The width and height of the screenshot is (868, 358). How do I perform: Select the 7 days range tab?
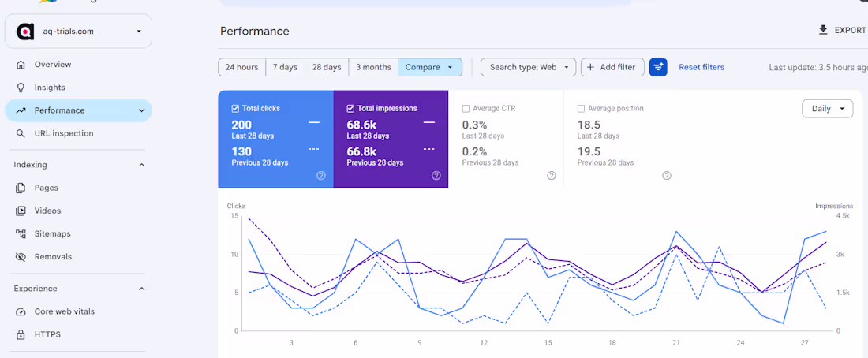(285, 67)
